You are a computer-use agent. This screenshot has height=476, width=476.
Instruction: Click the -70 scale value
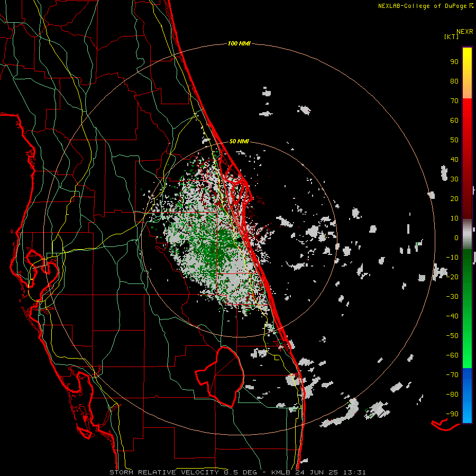[452, 375]
